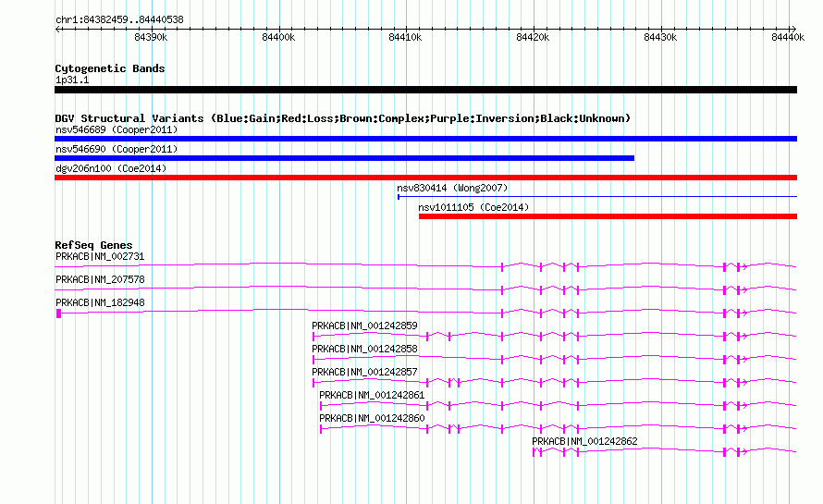Open the PRKACB|NM_207578 transcript label
The height and width of the screenshot is (504, 823).
click(100, 280)
